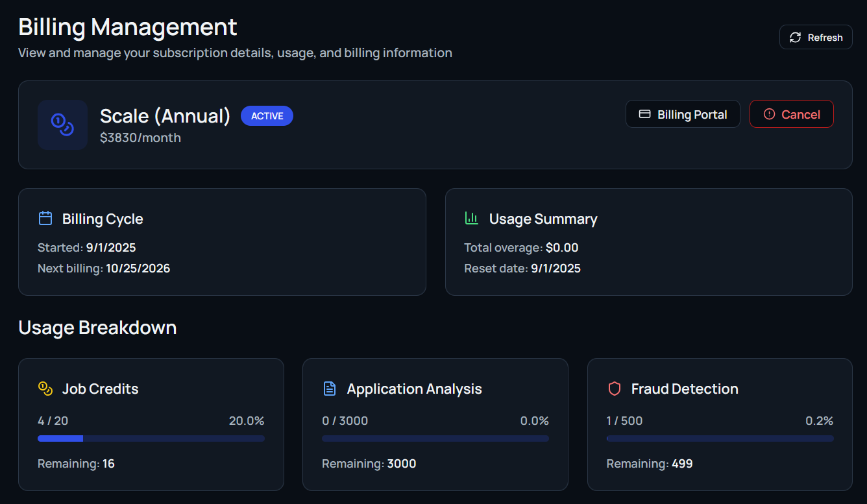Click the $3830/month price text
This screenshot has width=867, height=504.
tap(140, 138)
